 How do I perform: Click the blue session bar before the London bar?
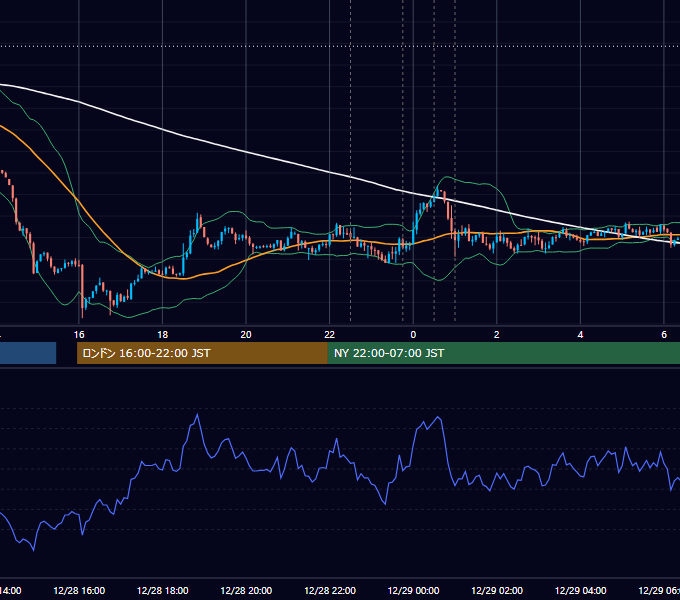coord(28,353)
